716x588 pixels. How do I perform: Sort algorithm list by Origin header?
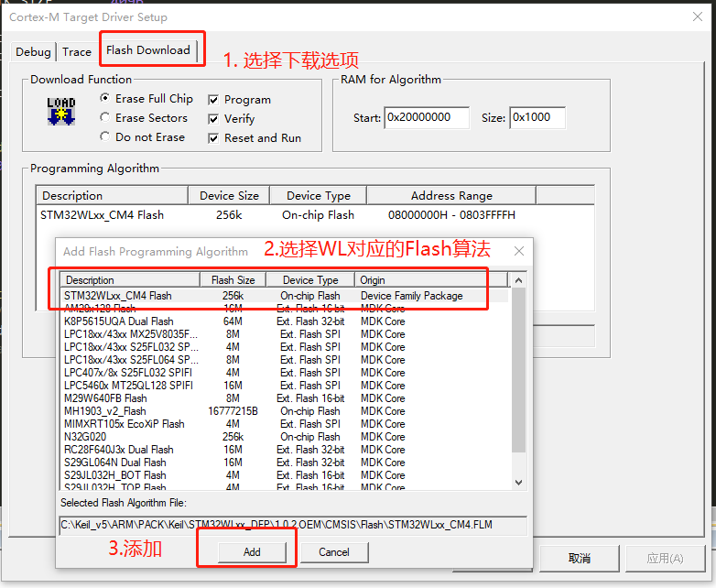click(431, 280)
